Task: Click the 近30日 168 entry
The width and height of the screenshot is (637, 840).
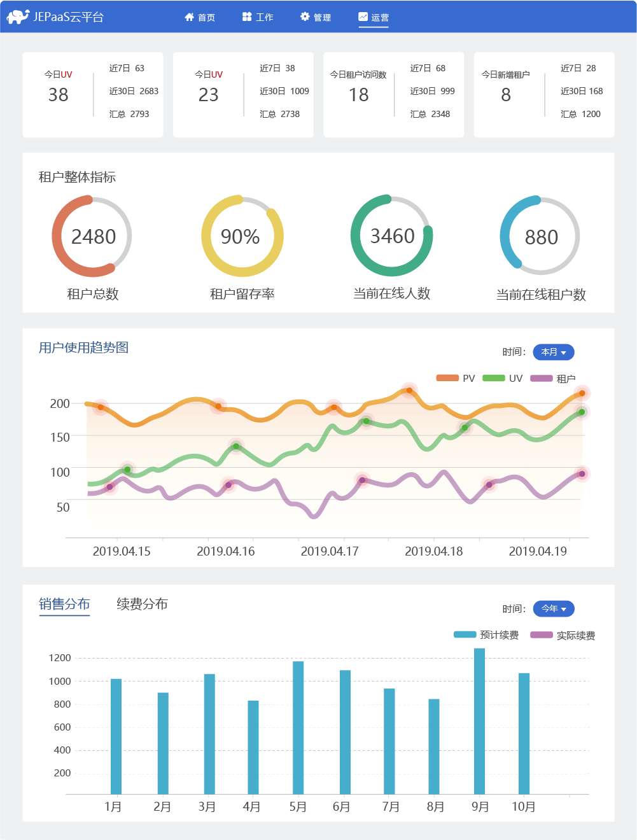Action: pyautogui.click(x=582, y=91)
